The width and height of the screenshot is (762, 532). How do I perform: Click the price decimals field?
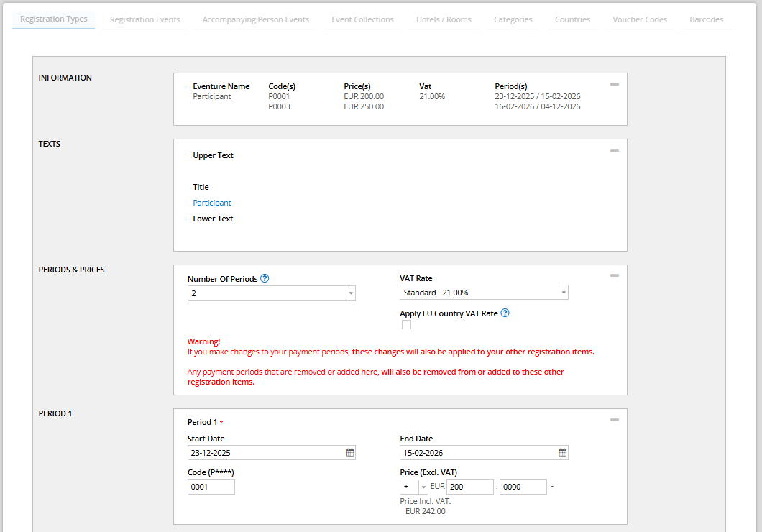pos(523,487)
